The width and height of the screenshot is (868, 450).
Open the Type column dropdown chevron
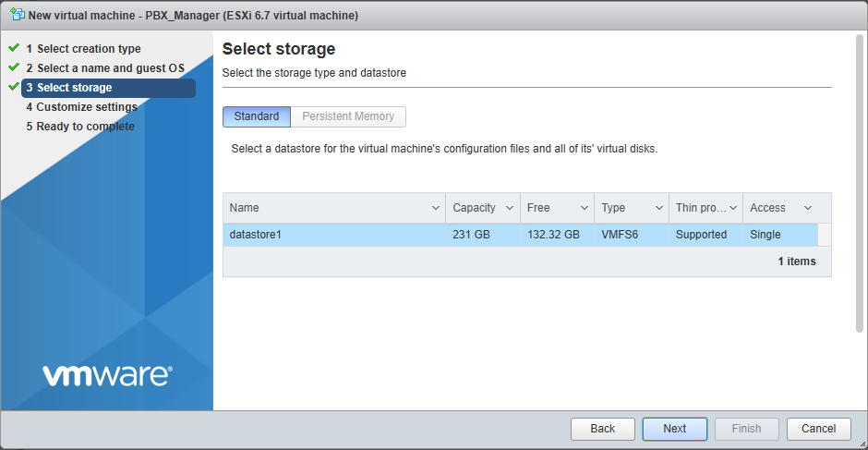(658, 208)
